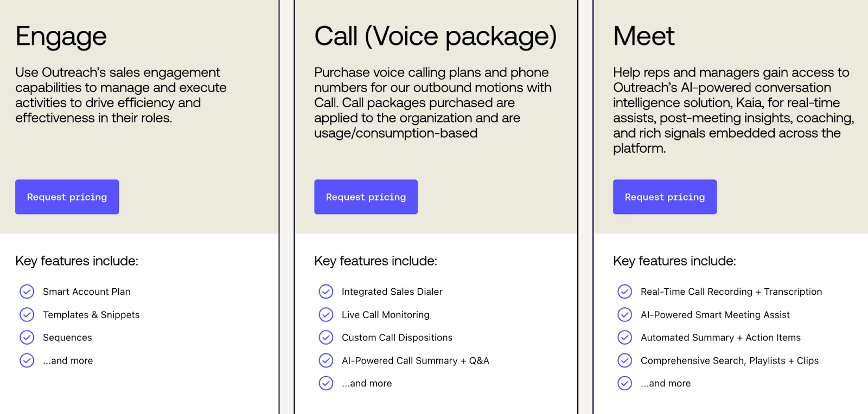This screenshot has height=414, width=868.
Task: Click the Meet card heading
Action: pyautogui.click(x=644, y=36)
